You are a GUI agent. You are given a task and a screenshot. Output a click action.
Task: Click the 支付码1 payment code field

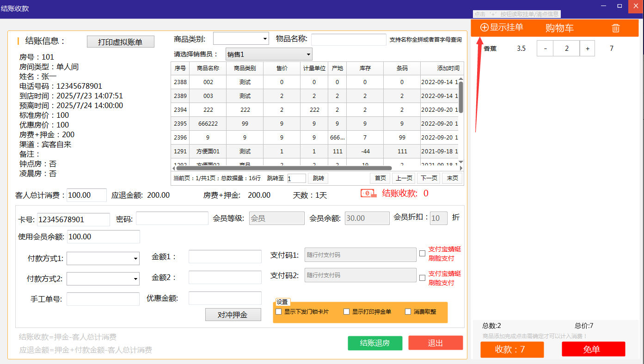click(361, 255)
